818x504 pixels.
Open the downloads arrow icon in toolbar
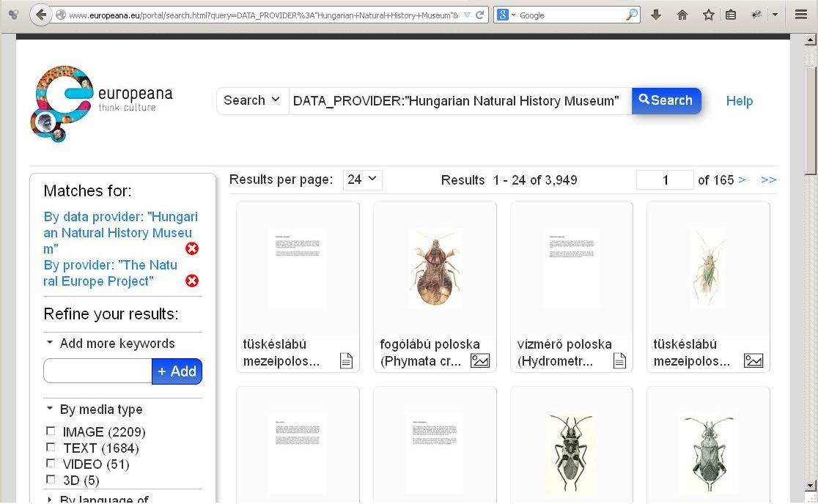coord(656,15)
